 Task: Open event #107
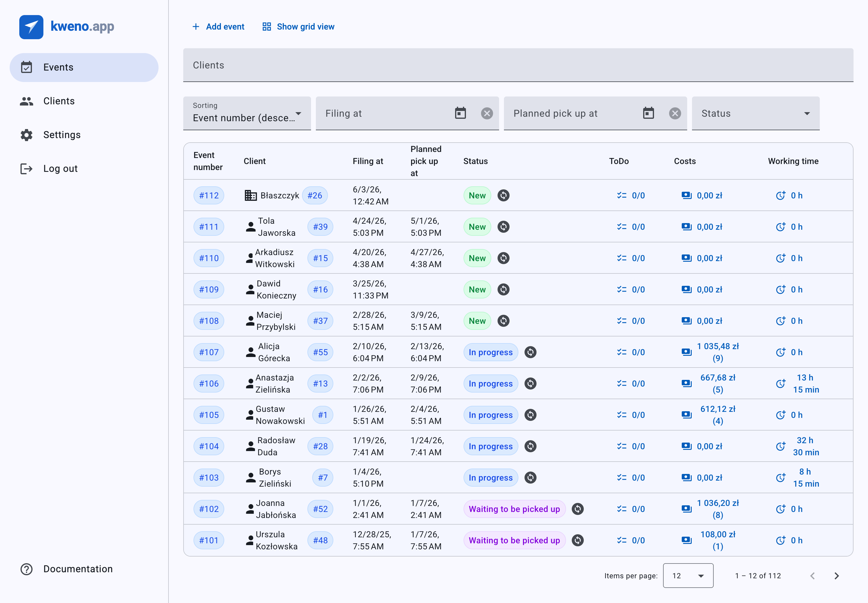click(x=209, y=352)
